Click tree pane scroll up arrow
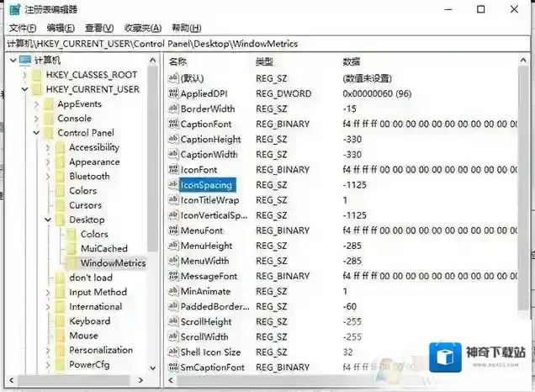Screen dimensions: 535x392 (x=153, y=61)
